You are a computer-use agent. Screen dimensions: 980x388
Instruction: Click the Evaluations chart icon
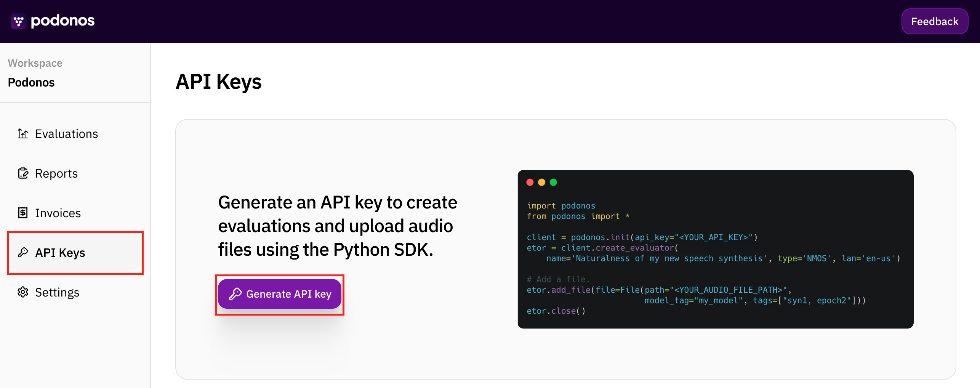point(23,134)
